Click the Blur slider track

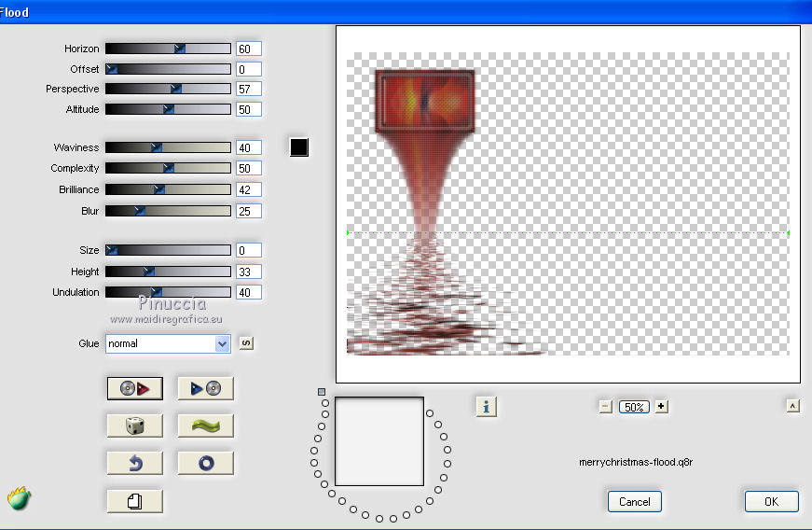pos(169,211)
